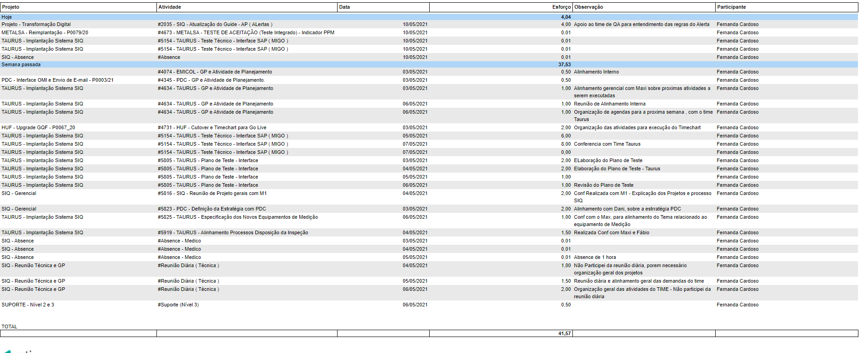Click the Observação column header
Screen dimensions: 868x353
pos(644,7)
